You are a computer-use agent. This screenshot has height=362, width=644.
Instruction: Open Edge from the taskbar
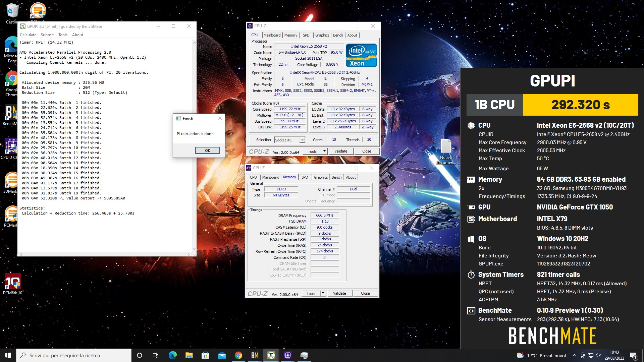coord(172,355)
